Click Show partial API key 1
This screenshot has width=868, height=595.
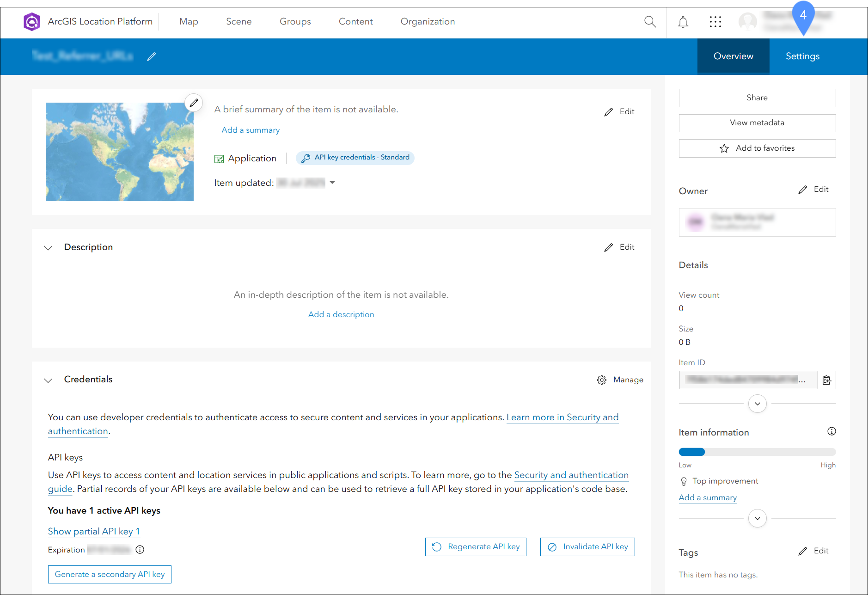[94, 532]
